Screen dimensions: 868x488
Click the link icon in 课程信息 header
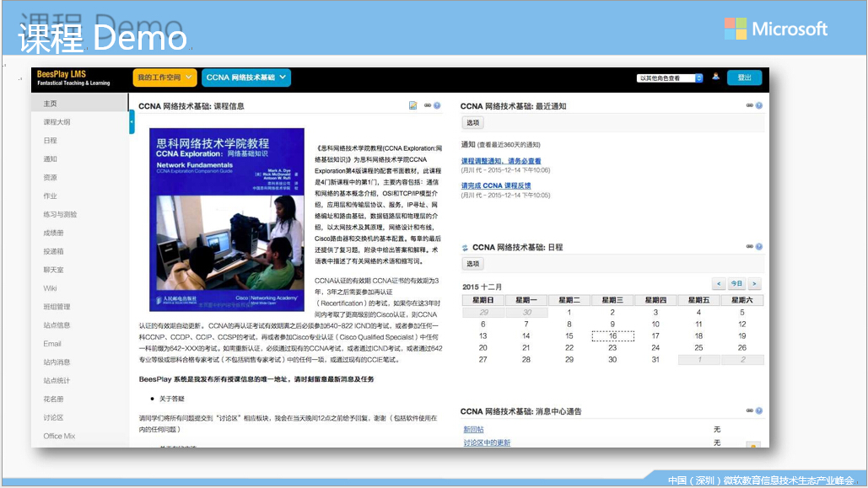(x=428, y=105)
